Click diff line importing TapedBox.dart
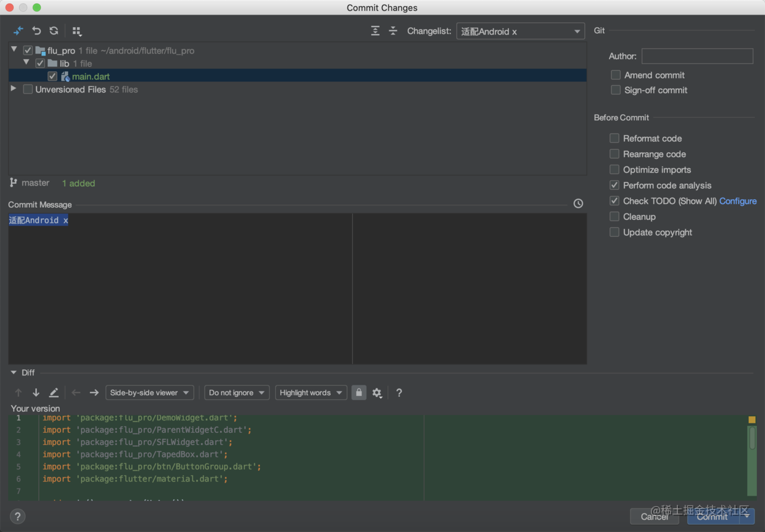765x532 pixels. tap(135, 454)
